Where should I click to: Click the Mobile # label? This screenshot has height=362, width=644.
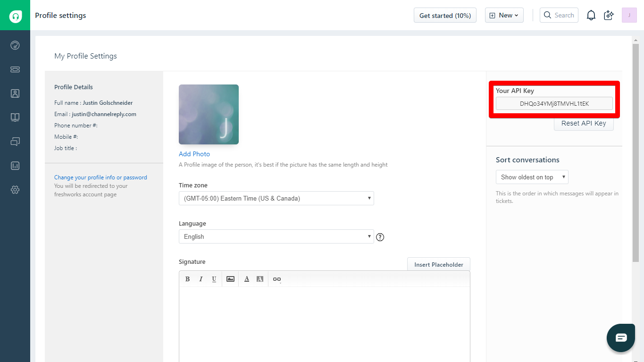coord(66,137)
